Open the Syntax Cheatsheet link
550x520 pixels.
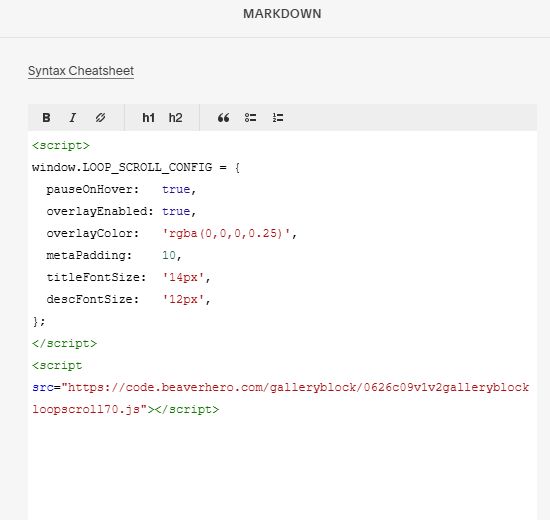[81, 71]
